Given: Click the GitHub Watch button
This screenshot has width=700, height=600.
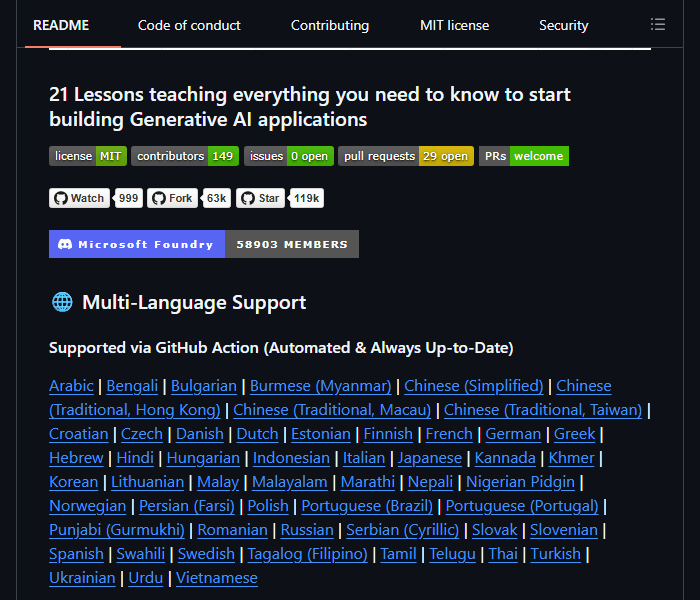Looking at the screenshot, I should pos(79,198).
